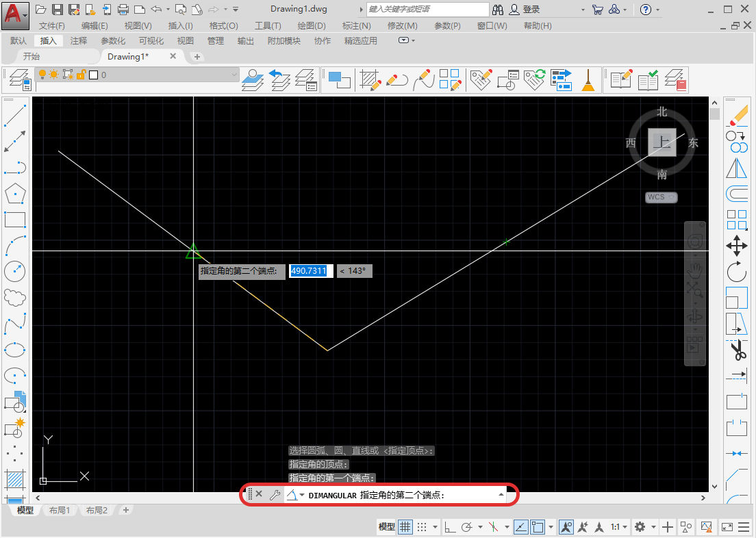Select the Hatch tool
Screen dimensions: 756x538
tap(15, 480)
